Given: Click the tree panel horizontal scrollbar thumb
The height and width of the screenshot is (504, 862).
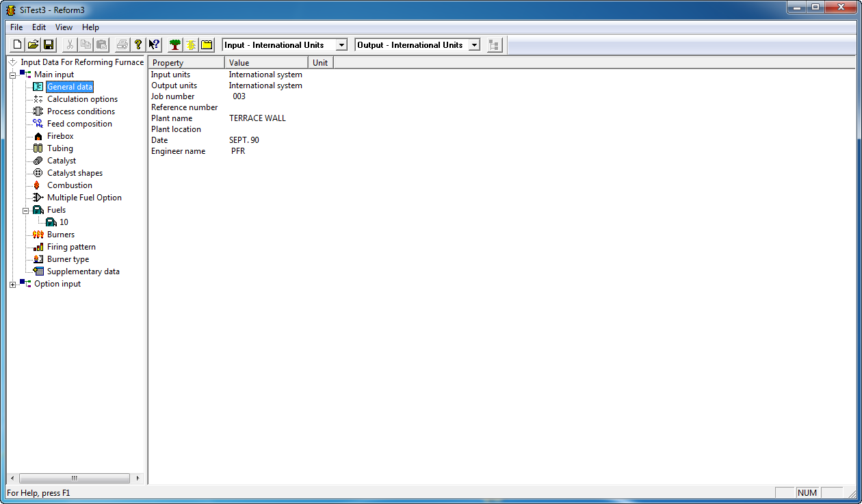Looking at the screenshot, I should click(75, 479).
